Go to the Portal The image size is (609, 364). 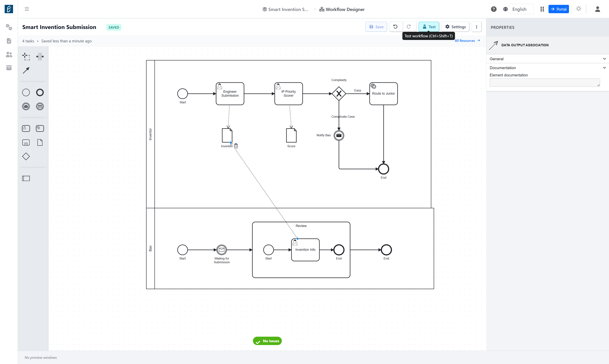click(558, 9)
